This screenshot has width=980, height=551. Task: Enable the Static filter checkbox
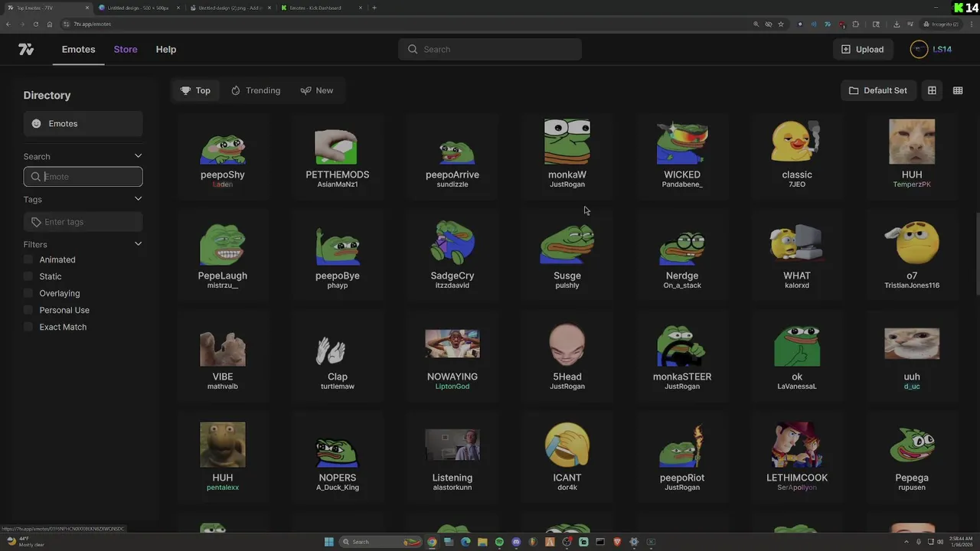pyautogui.click(x=28, y=276)
